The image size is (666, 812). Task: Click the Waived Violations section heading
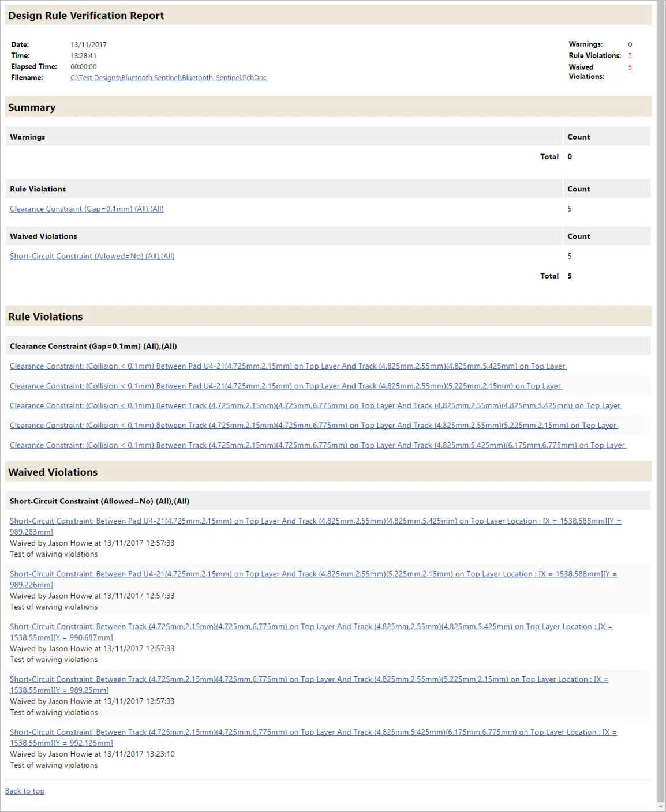(x=53, y=472)
